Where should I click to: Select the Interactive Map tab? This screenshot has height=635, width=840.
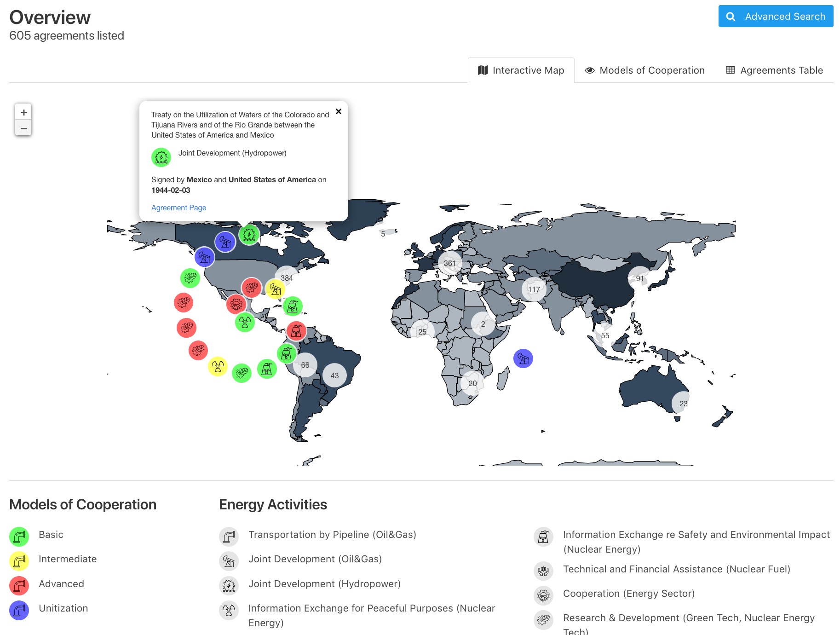click(521, 70)
